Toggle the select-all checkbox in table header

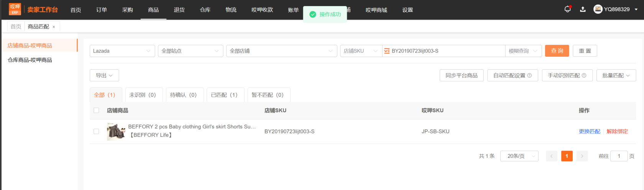pyautogui.click(x=96, y=110)
